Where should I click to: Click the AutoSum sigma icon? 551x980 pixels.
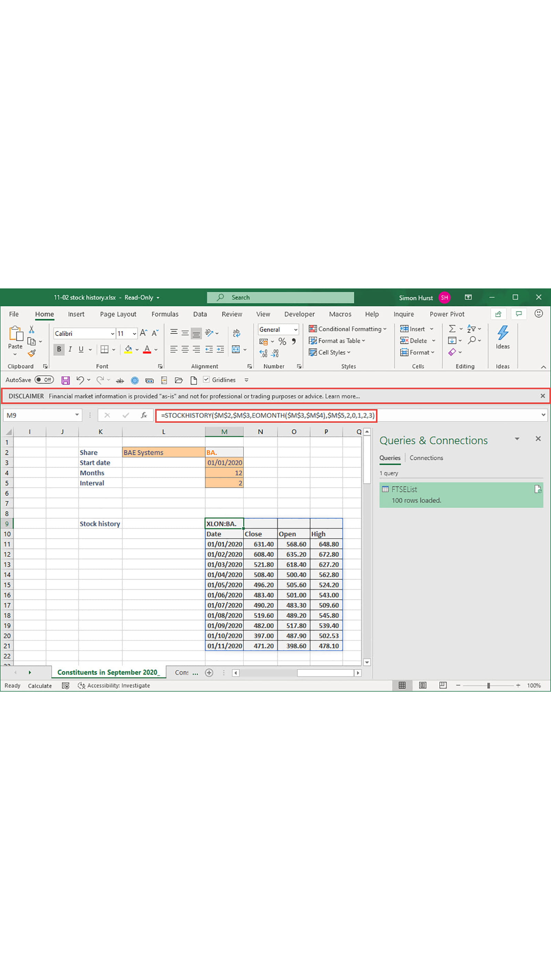[x=452, y=329]
